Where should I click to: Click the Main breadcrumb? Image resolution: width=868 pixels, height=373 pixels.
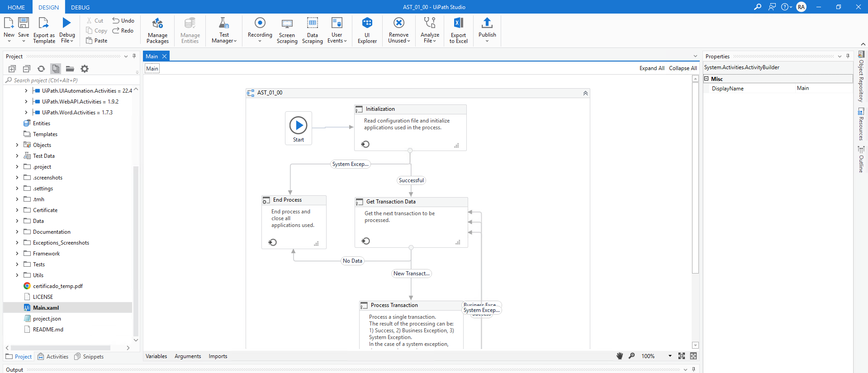coord(152,69)
